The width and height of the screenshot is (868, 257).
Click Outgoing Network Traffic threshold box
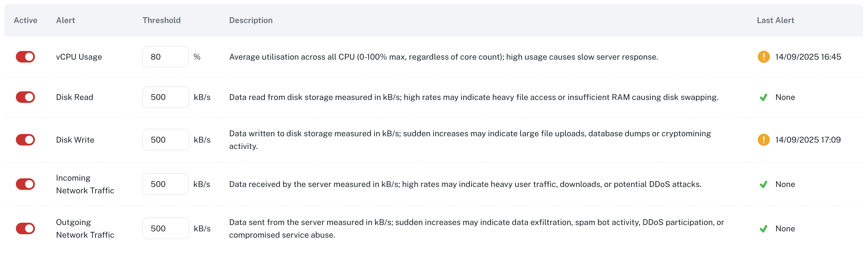pos(165,228)
